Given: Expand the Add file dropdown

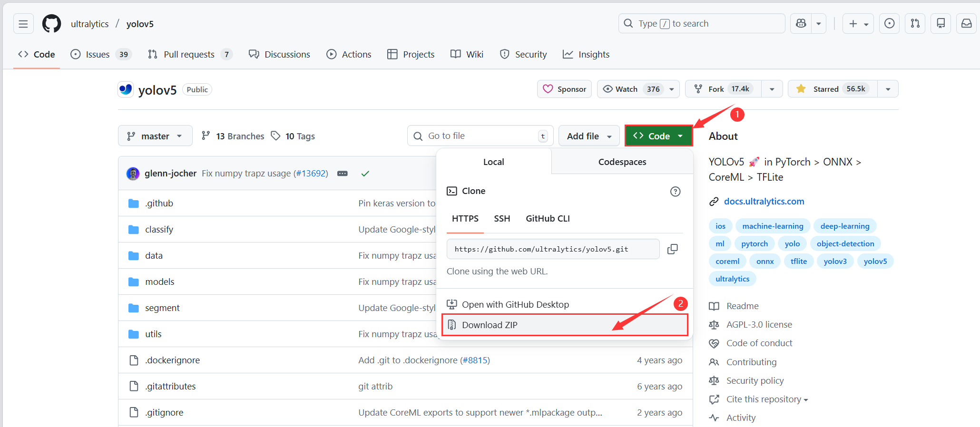Looking at the screenshot, I should click(589, 136).
